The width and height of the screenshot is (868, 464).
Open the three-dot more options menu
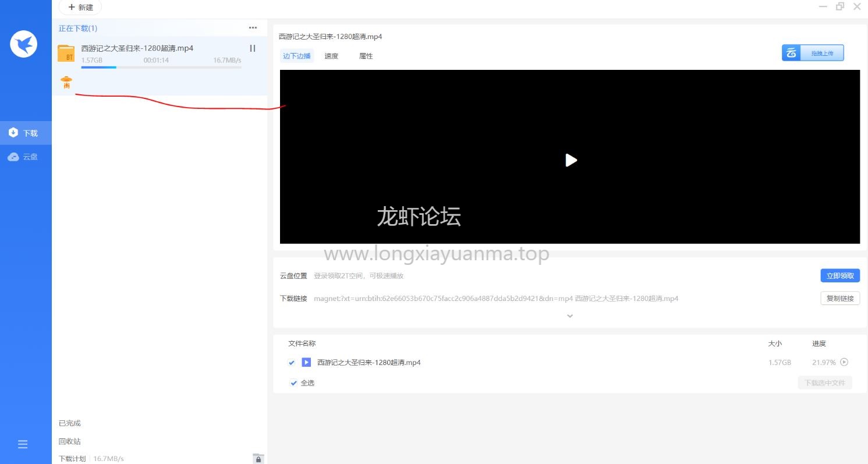(x=253, y=27)
